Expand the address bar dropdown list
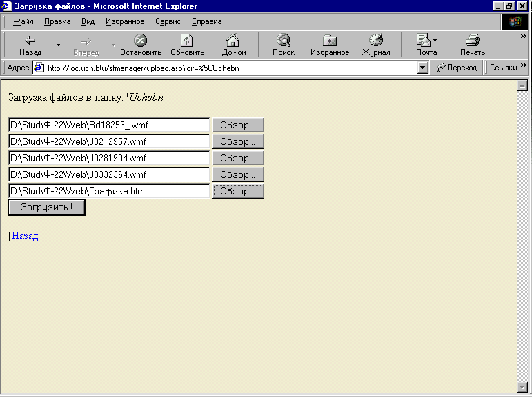This screenshot has width=532, height=397. (422, 68)
